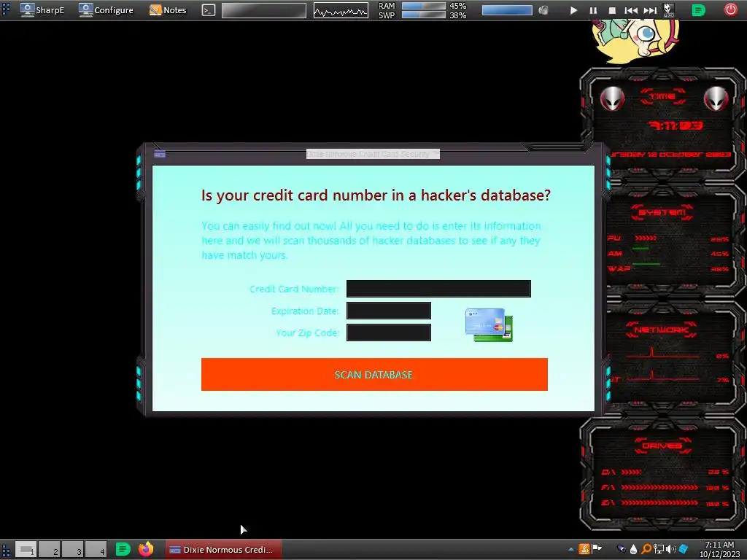Expand hidden tray icons arrow
Screen dimensions: 747x560
tap(570, 550)
